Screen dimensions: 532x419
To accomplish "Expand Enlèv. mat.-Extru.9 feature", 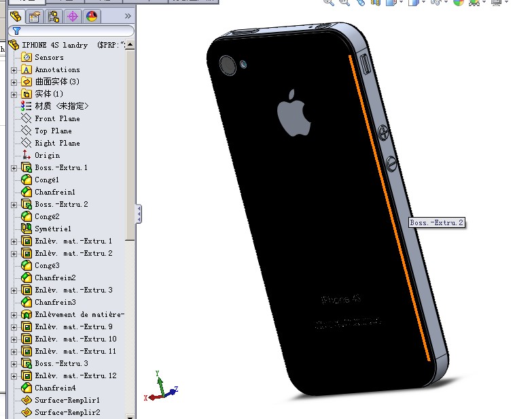I will (14, 327).
